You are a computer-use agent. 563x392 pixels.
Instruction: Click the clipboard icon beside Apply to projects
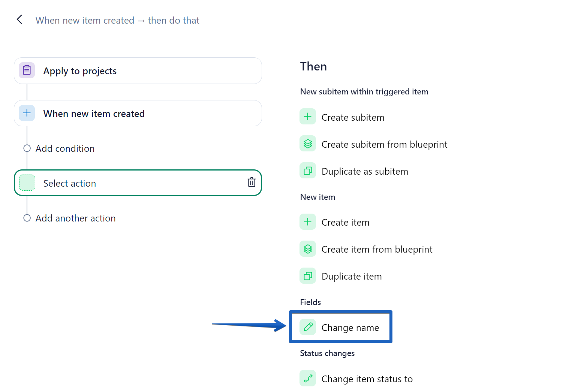click(x=27, y=70)
